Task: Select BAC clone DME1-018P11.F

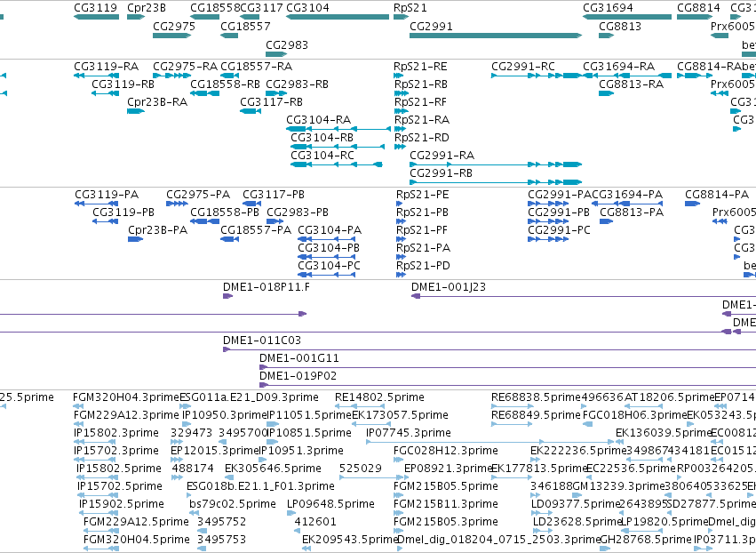Action: (x=227, y=296)
